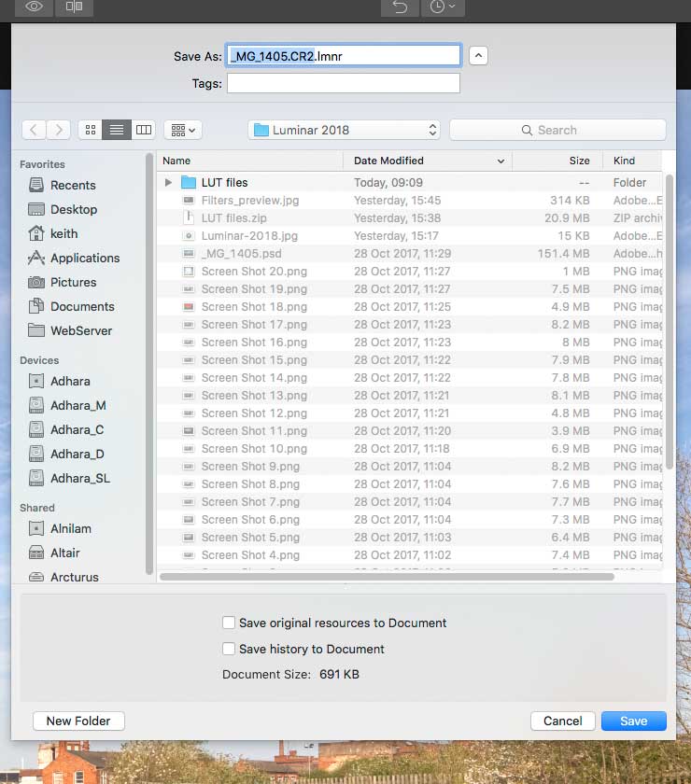The image size is (691, 784).
Task: Enable Save history to Document
Action: pyautogui.click(x=229, y=649)
